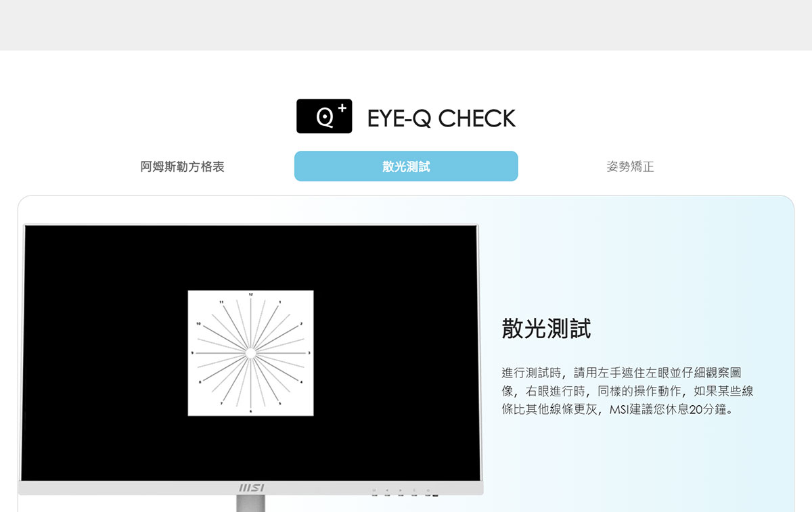
Task: Click the 9 o'clock label on the chart
Action: [x=192, y=353]
